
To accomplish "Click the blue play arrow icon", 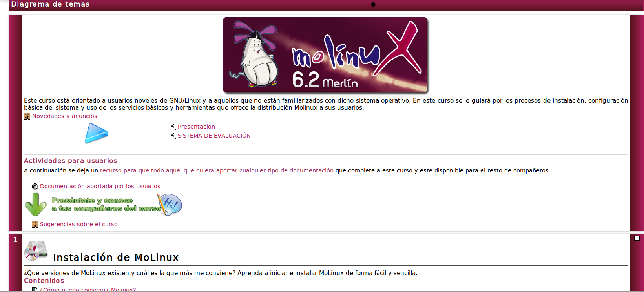I will click(97, 133).
